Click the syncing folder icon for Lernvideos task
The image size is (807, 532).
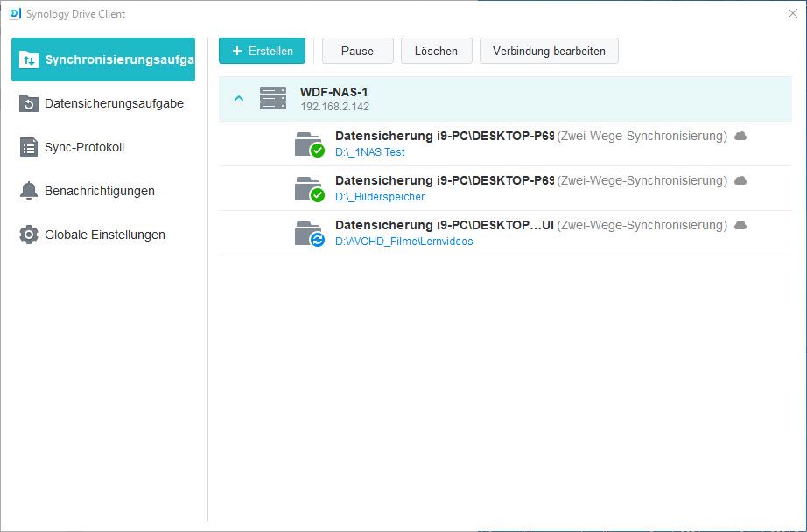(x=309, y=233)
